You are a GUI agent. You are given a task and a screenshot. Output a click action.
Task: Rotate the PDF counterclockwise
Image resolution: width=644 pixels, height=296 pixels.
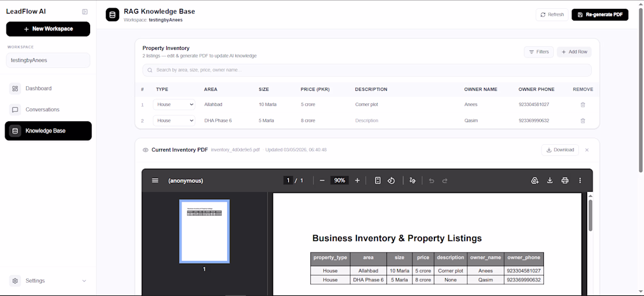[x=392, y=181]
